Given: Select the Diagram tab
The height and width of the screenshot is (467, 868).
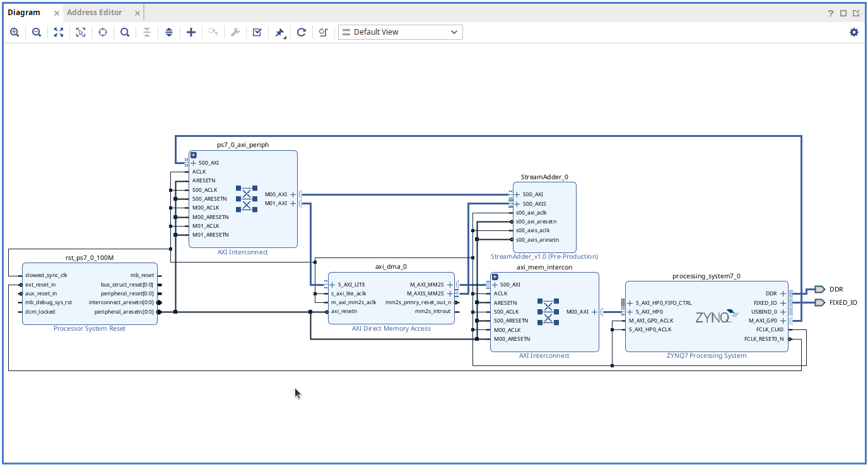Looking at the screenshot, I should tap(24, 12).
